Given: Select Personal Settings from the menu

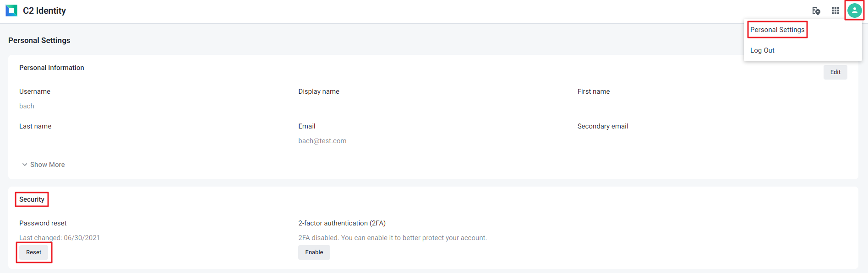Looking at the screenshot, I should [777, 30].
